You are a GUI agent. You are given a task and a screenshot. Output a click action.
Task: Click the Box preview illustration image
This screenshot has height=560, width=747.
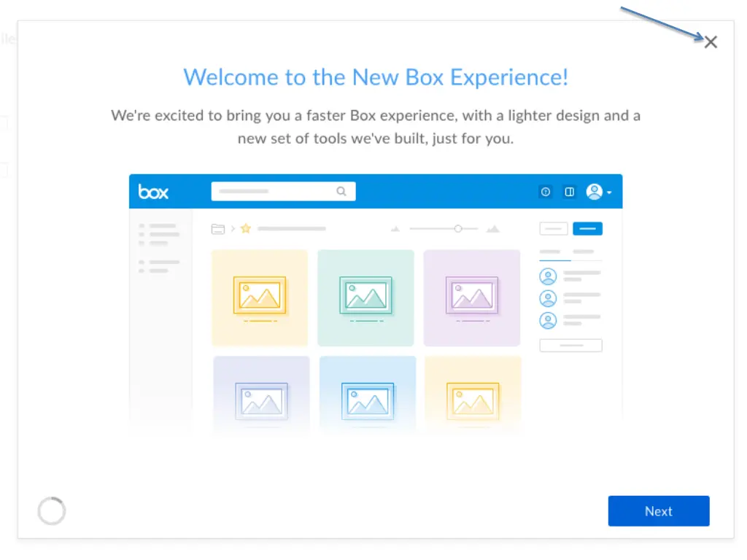376,304
